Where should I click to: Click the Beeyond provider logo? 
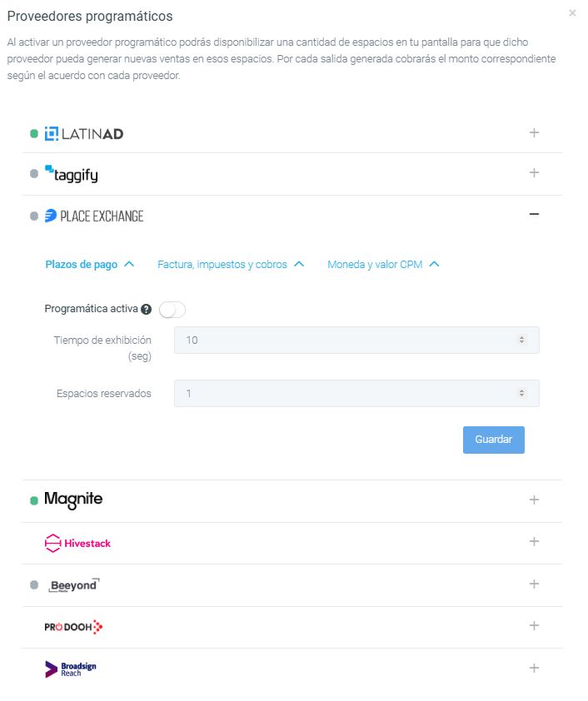pyautogui.click(x=74, y=585)
